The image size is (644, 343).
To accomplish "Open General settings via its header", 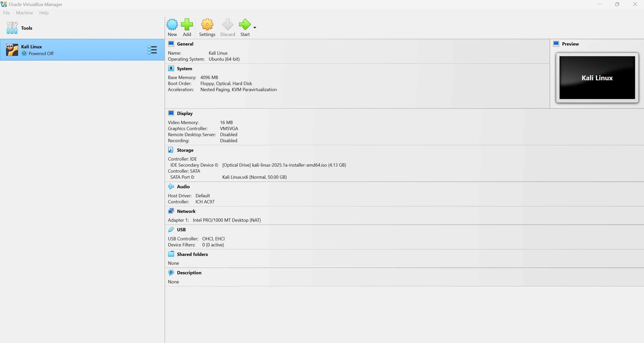I will point(185,44).
